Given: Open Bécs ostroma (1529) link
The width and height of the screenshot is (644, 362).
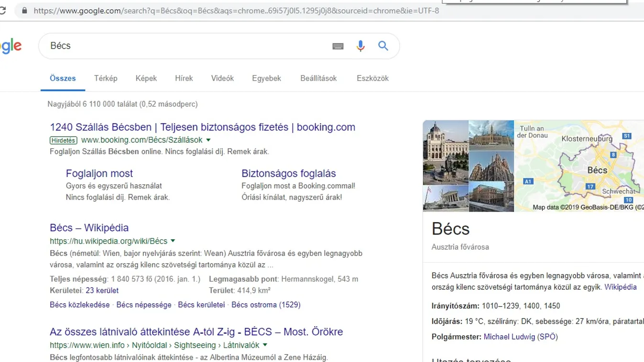Looking at the screenshot, I should pyautogui.click(x=266, y=305).
